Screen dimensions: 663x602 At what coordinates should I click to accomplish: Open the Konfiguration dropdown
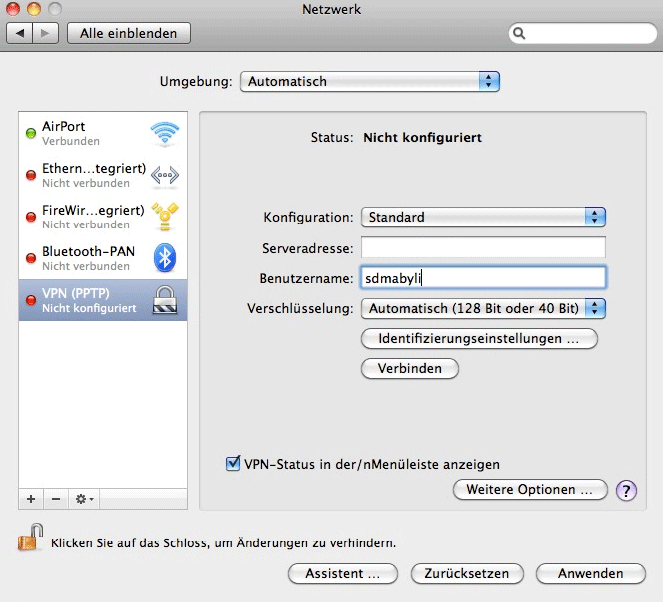point(483,217)
